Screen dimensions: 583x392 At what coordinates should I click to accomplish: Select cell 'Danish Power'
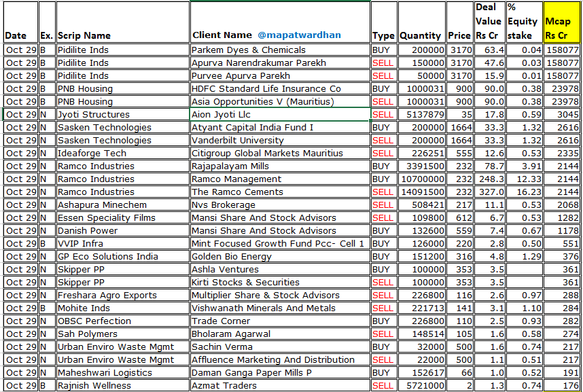[123, 230]
